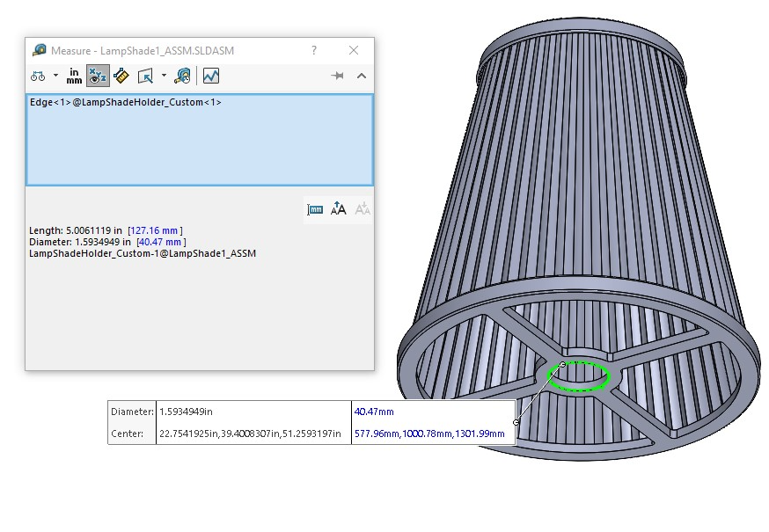This screenshot has width=769, height=532.
Task: Open the Projected On dropdown arrow
Action: [164, 76]
